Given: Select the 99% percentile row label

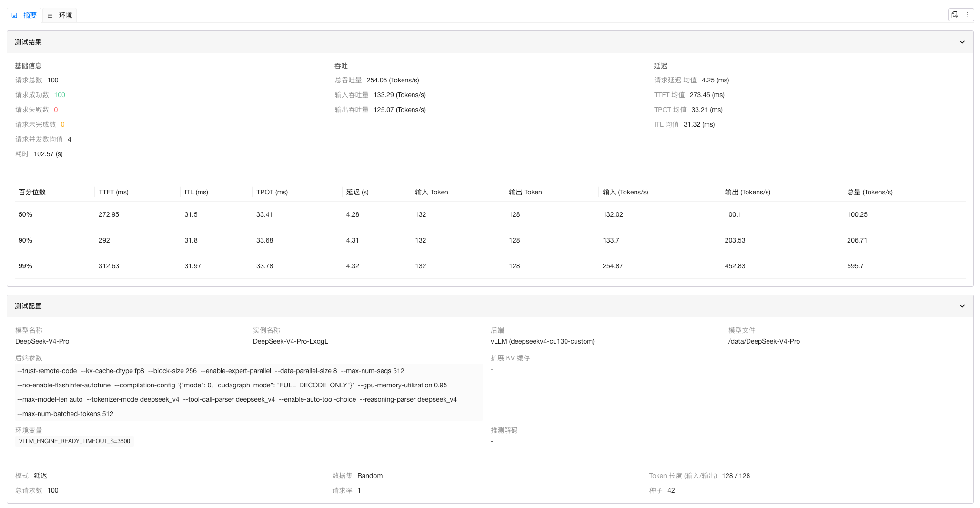Looking at the screenshot, I should pos(25,266).
